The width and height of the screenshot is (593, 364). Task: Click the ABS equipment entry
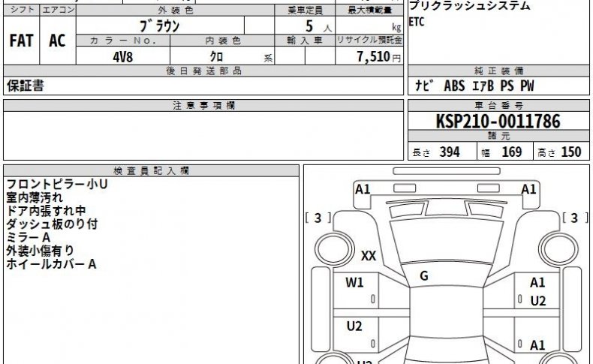454,86
